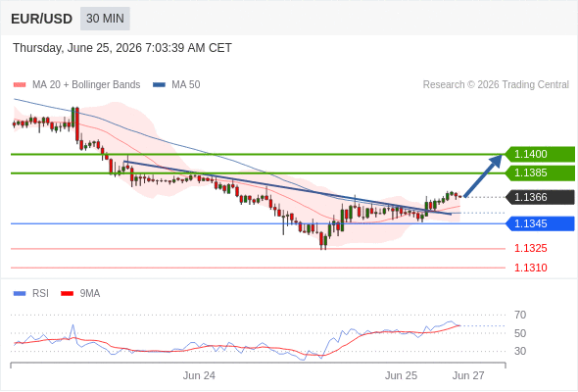The width and height of the screenshot is (578, 392).
Task: Click the 1.1310 support level text
Action: tap(530, 268)
